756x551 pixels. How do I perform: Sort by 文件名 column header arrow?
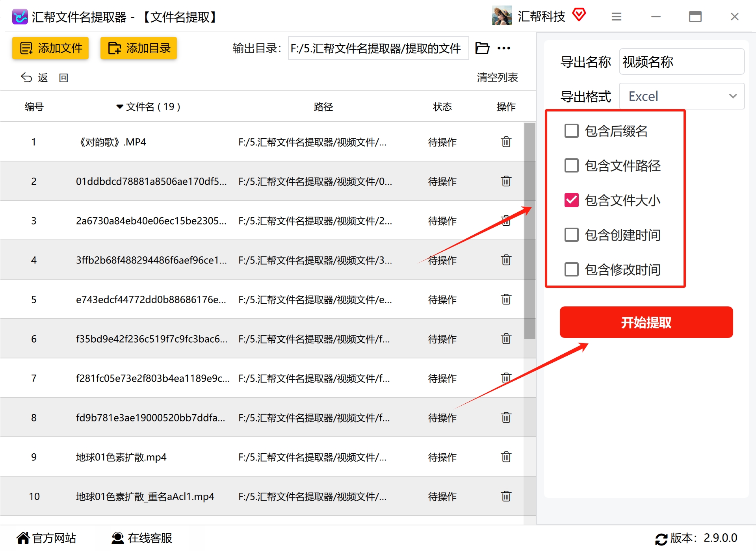[x=120, y=107]
